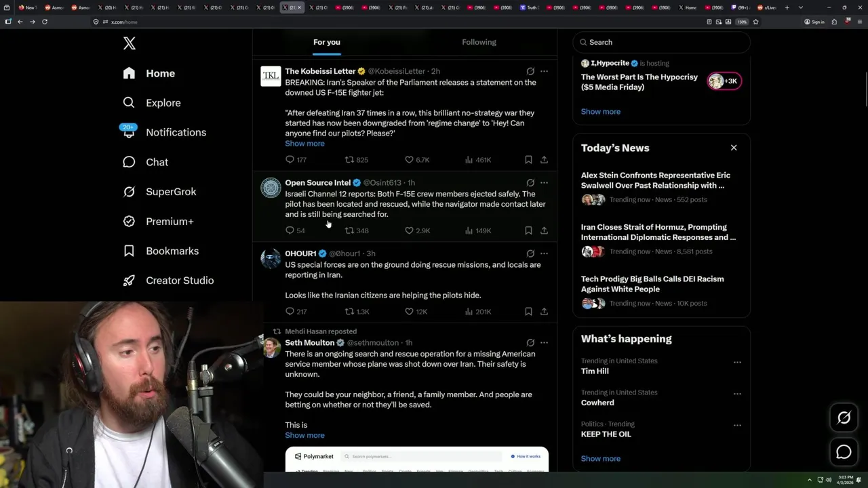Join the +3K listeners space button
868x488 pixels.
[724, 81]
